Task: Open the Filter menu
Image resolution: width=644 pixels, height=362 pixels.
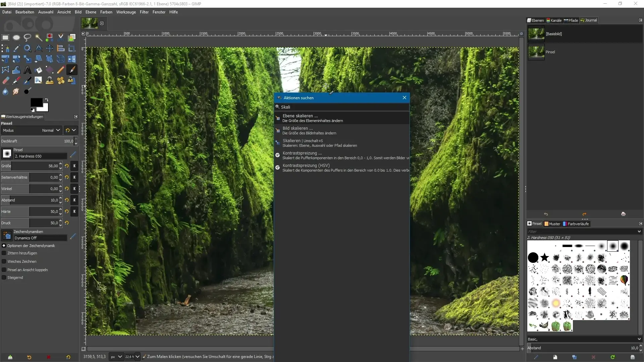Action: pos(144,12)
